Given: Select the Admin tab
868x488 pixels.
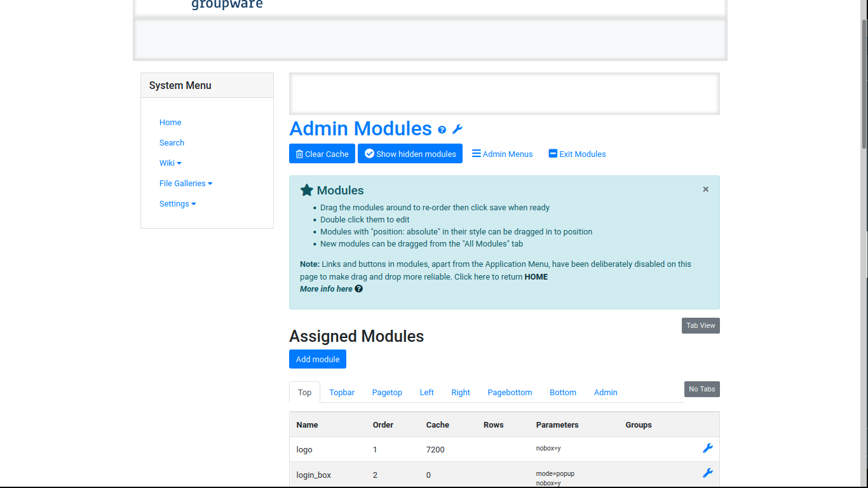Looking at the screenshot, I should [606, 393].
